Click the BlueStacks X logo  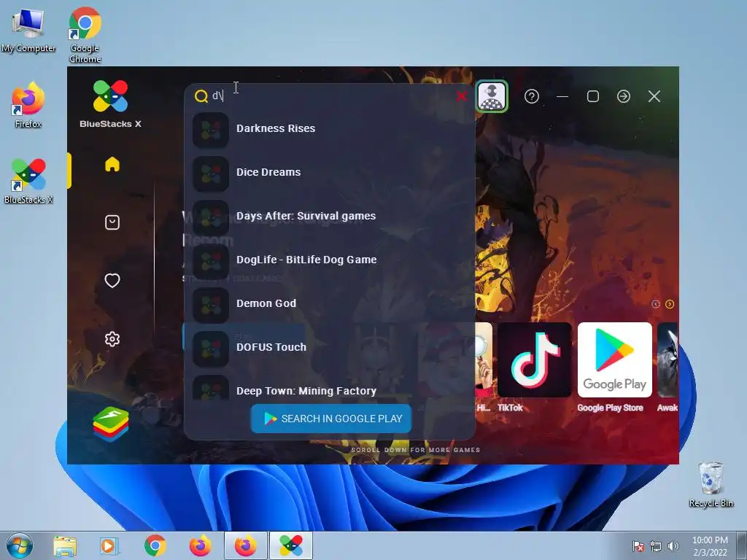(111, 104)
